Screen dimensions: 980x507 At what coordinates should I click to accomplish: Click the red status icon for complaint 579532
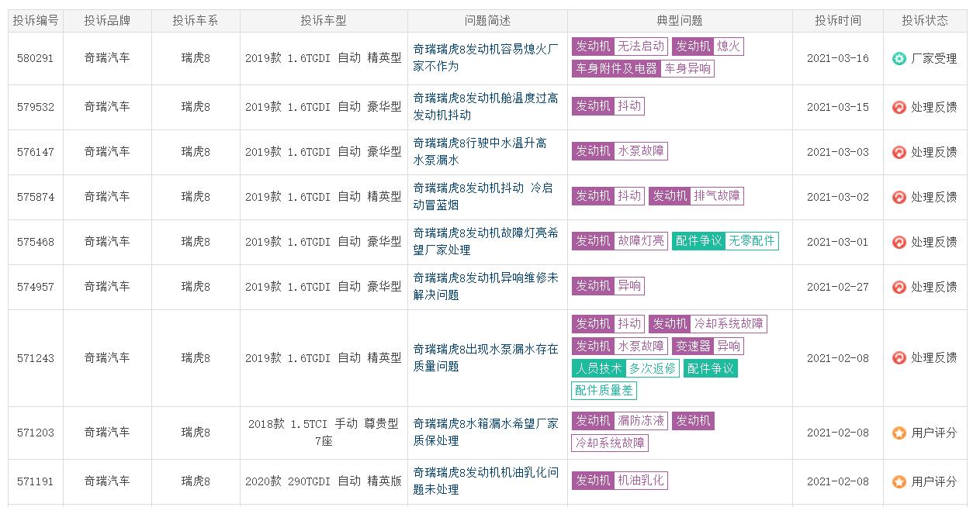899,107
